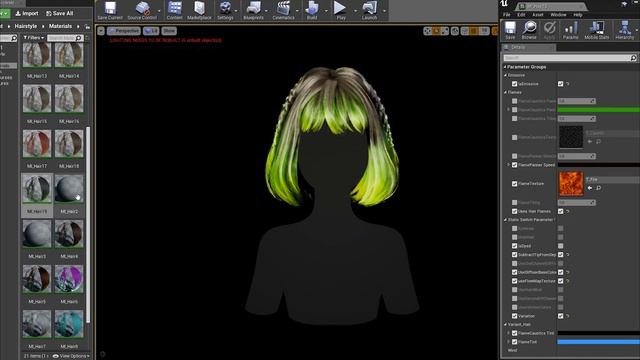
Task: Toggle the FlameTint override checkbox
Action: coord(514,342)
